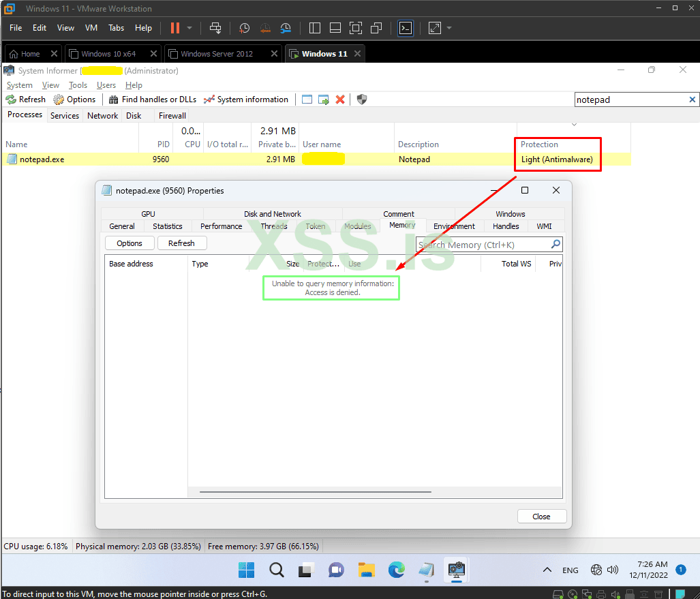The width and height of the screenshot is (700, 599).
Task: Open File Explorer from the taskbar
Action: click(366, 570)
